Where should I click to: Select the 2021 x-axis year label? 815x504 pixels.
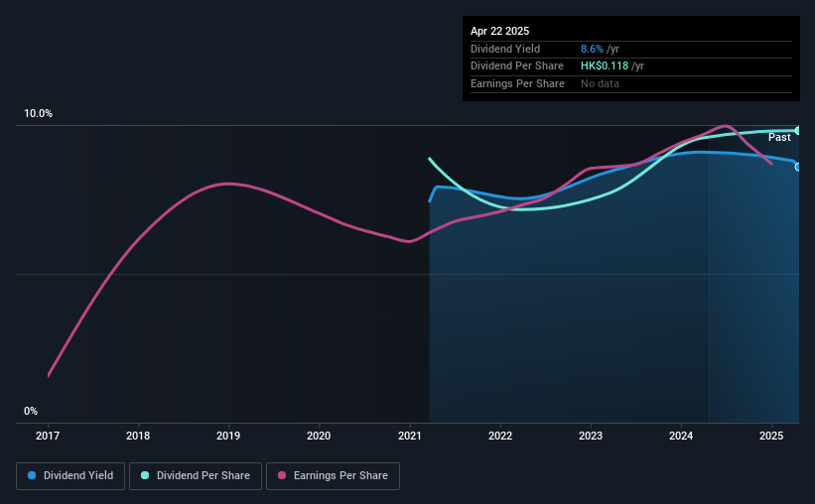pyautogui.click(x=410, y=436)
